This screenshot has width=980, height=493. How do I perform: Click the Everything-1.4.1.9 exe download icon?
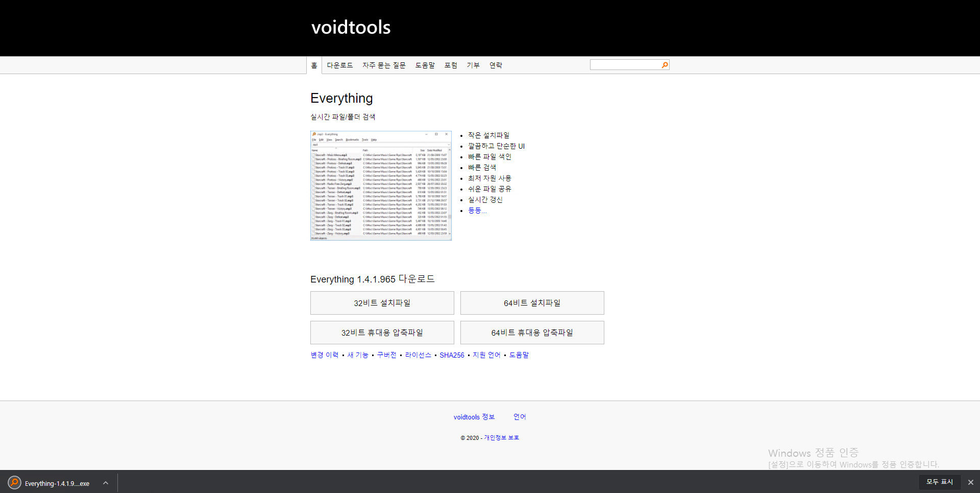[x=14, y=482]
